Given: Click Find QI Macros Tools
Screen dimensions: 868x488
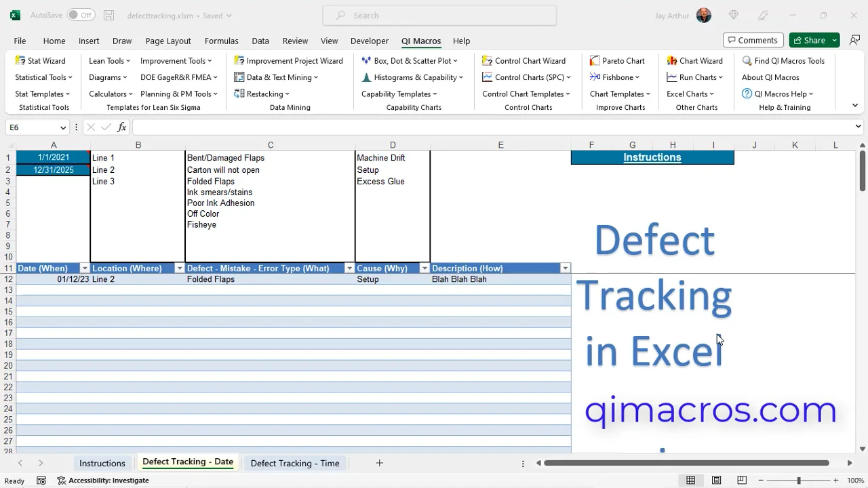Looking at the screenshot, I should tap(783, 60).
